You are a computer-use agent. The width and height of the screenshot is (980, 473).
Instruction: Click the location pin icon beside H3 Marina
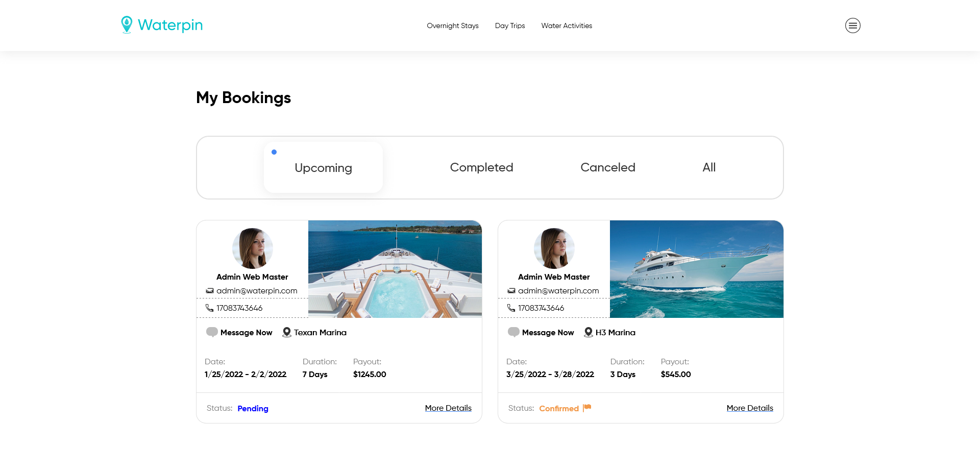coord(589,332)
